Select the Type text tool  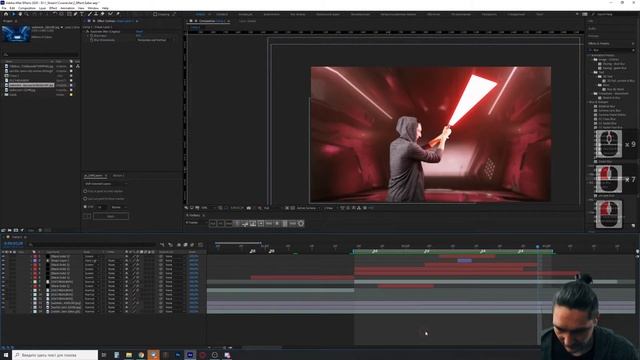click(82, 14)
